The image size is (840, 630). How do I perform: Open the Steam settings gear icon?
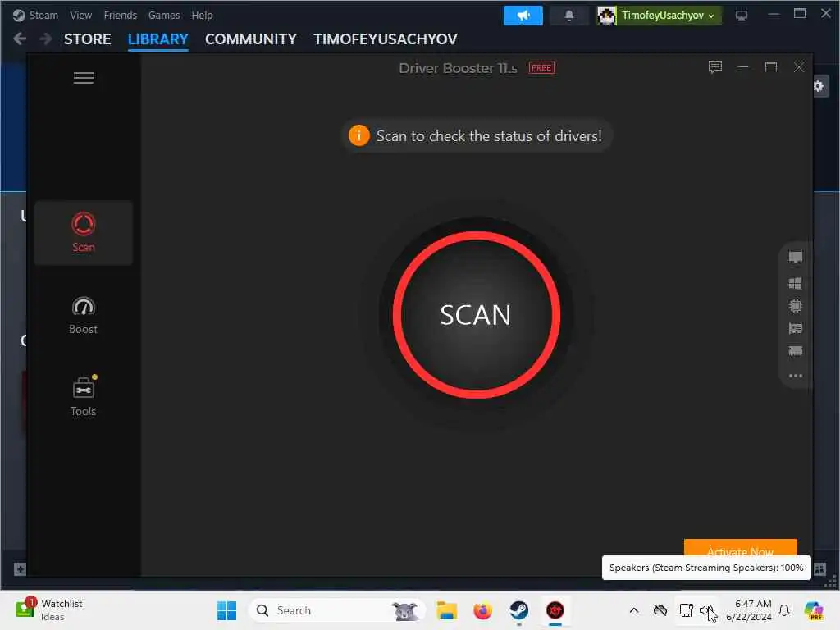[819, 86]
